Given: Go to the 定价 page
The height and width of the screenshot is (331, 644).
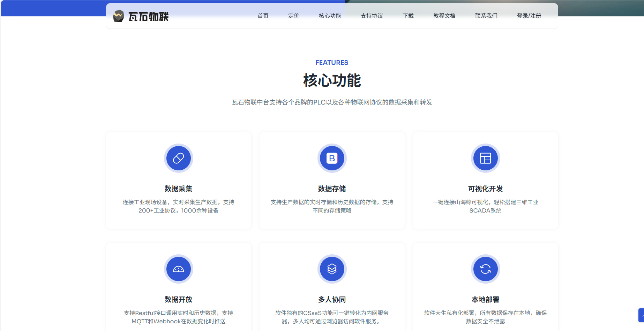Looking at the screenshot, I should 294,16.
